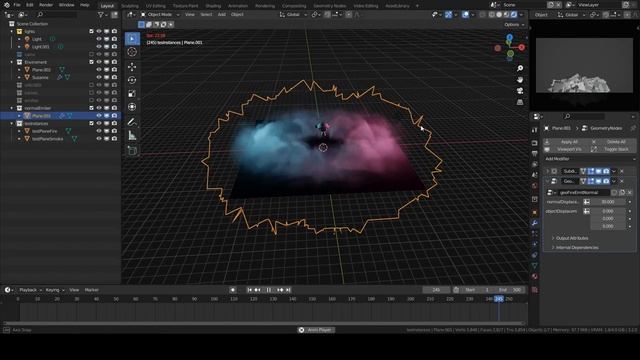Toggle viewport overlays button
This screenshot has height=360, width=640.
click(x=465, y=14)
